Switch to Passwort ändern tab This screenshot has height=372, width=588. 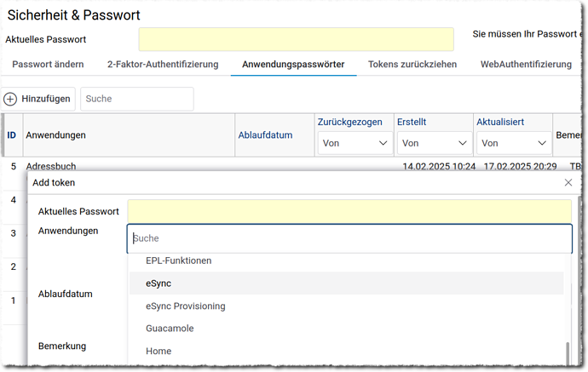[48, 65]
